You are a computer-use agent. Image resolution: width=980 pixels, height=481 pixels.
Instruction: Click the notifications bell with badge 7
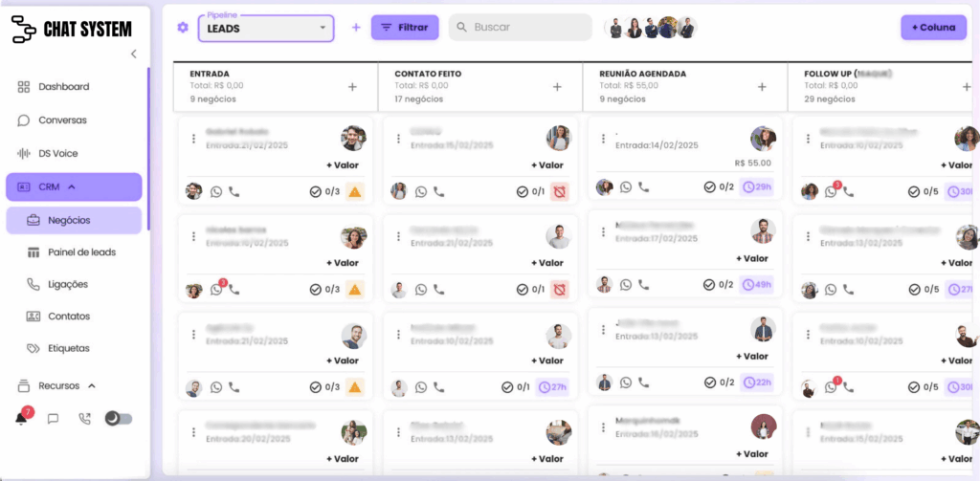(22, 417)
